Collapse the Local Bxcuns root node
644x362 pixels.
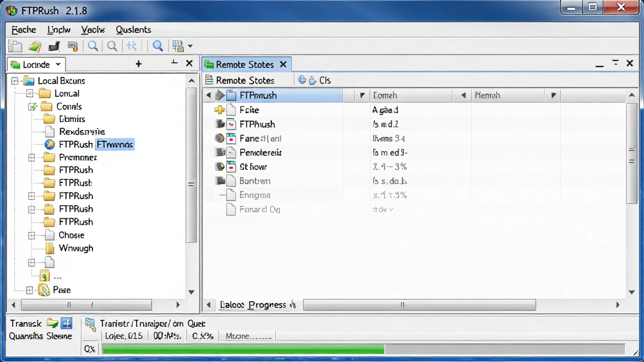click(x=15, y=81)
